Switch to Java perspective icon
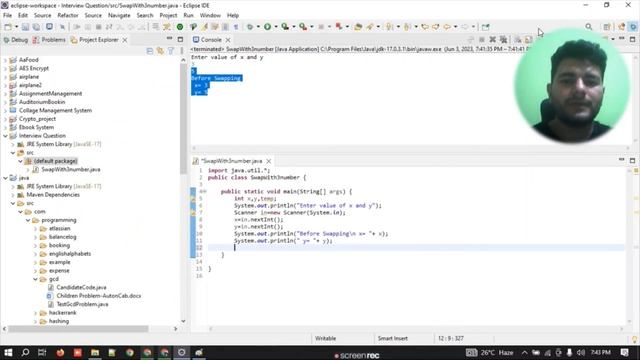Viewport: 640px width, 360px height. (x=622, y=27)
